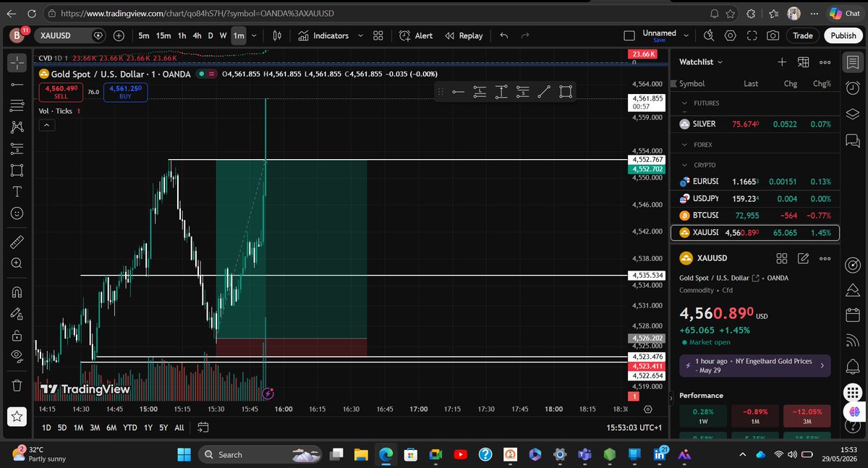
Task: Select the 1D date range
Action: click(x=46, y=427)
